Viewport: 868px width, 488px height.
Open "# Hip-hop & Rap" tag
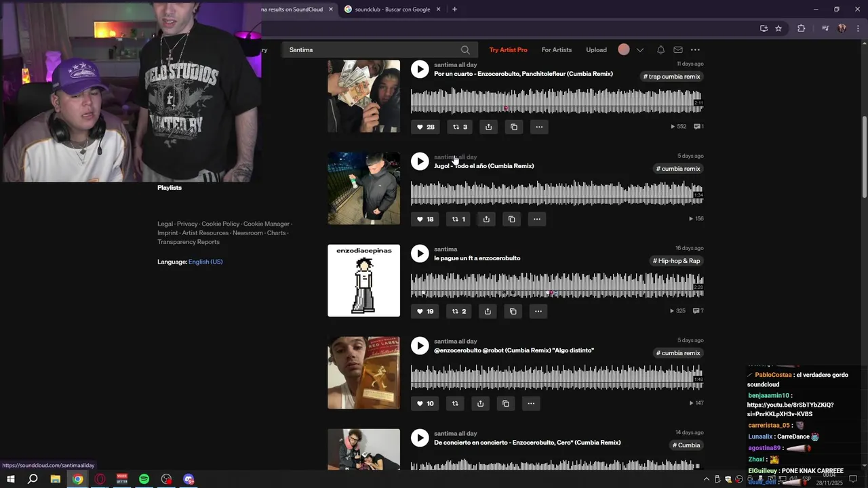(676, 261)
